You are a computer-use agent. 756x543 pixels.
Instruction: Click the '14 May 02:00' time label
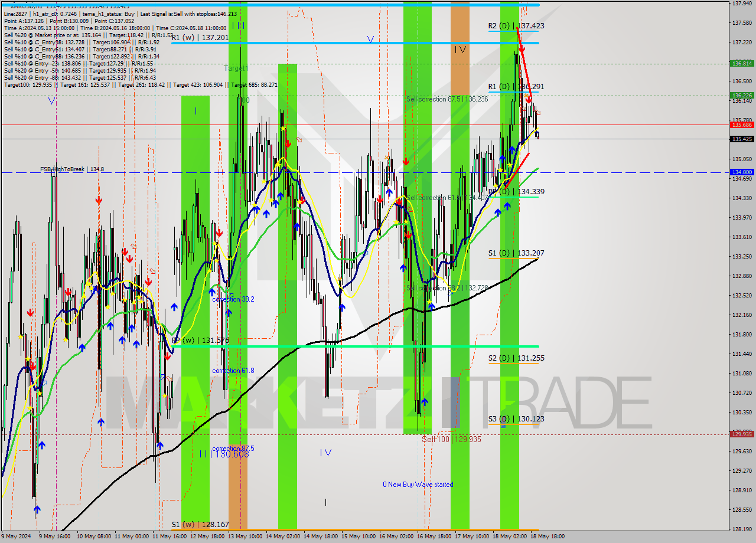[x=282, y=537]
